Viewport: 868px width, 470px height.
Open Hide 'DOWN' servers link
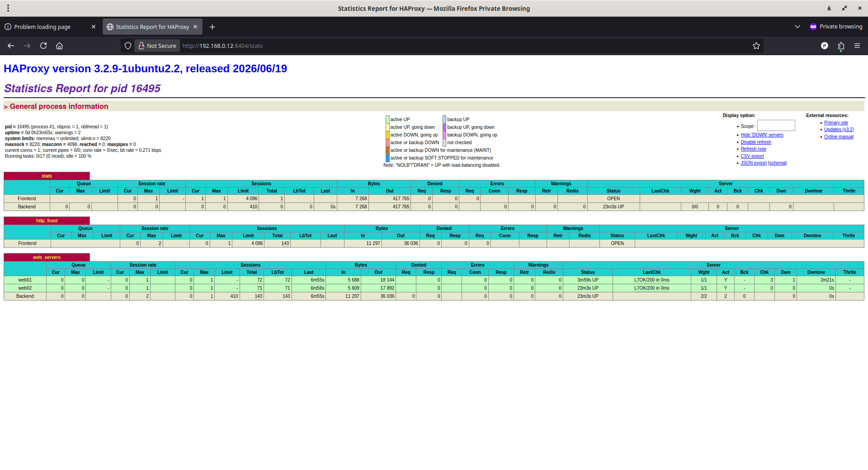click(762, 135)
